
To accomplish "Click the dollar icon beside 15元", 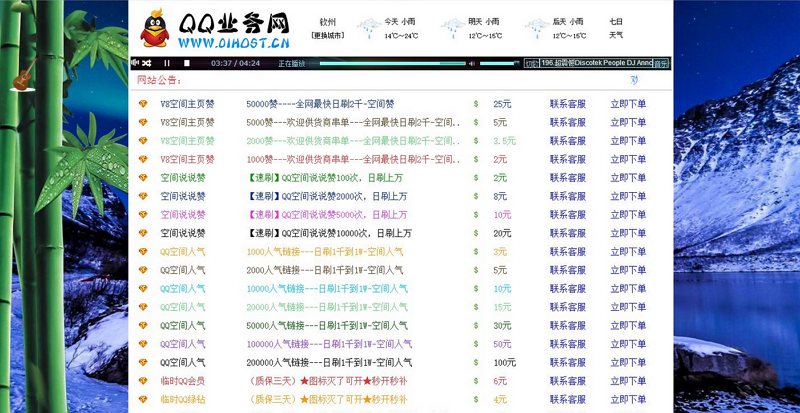I will tap(476, 307).
